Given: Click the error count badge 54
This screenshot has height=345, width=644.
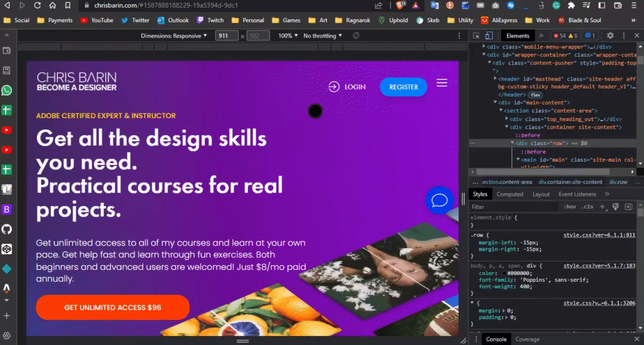Looking at the screenshot, I should [560, 36].
